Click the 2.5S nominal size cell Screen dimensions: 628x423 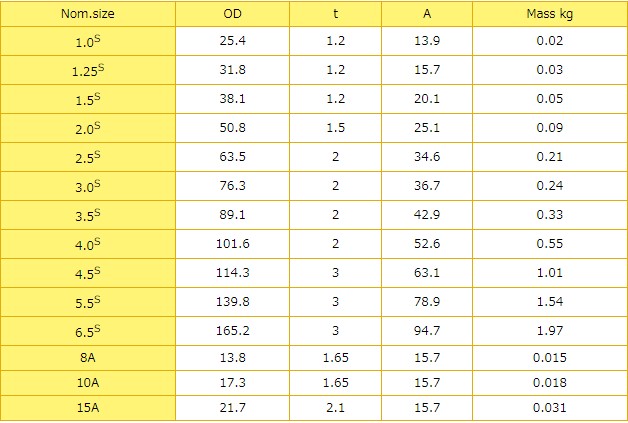pyautogui.click(x=88, y=157)
